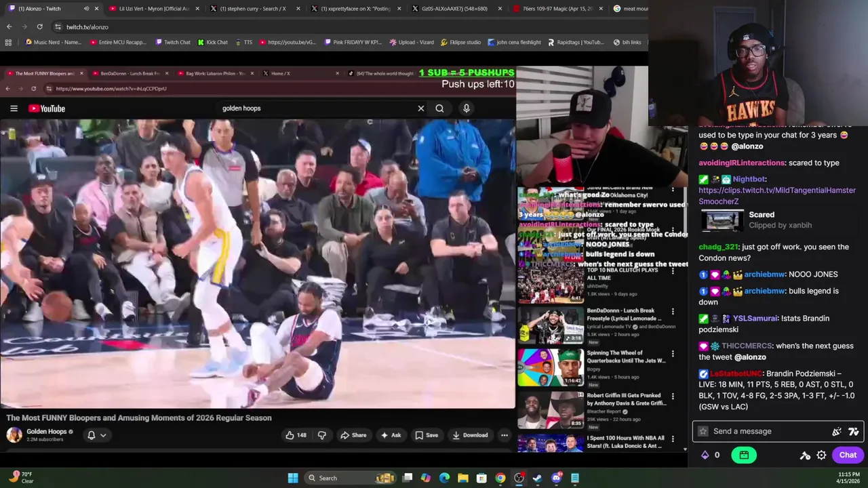Open the TTS bookmark

pyautogui.click(x=243, y=42)
